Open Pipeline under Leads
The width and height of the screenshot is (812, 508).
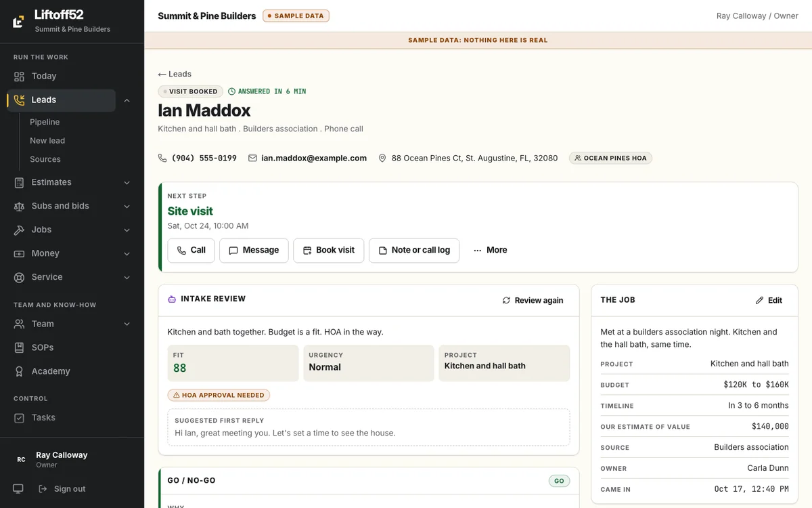click(x=45, y=122)
